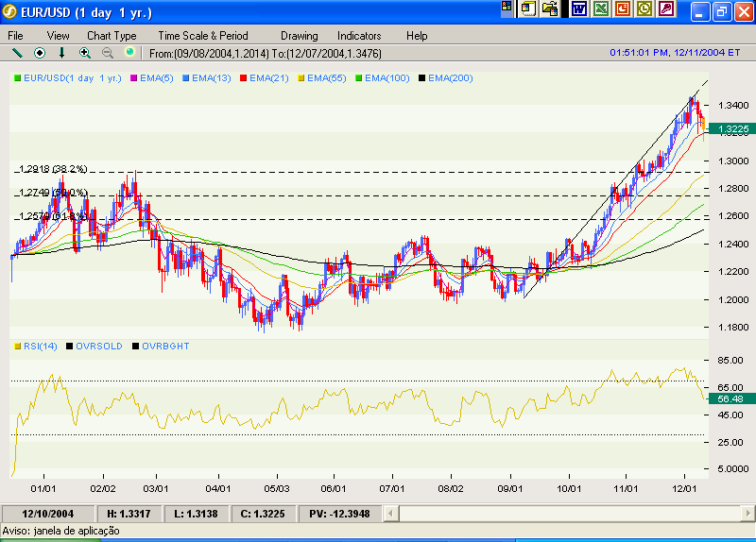This screenshot has width=756, height=542.
Task: Click the EUR/USD series legend label
Action: pos(72,77)
